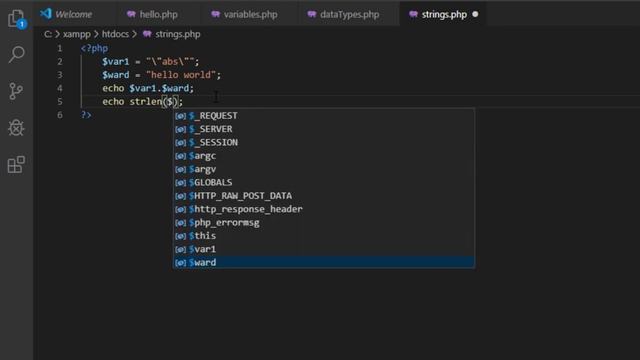640x360 pixels.
Task: Click the htdocs breadcrumb folder
Action: 115,34
